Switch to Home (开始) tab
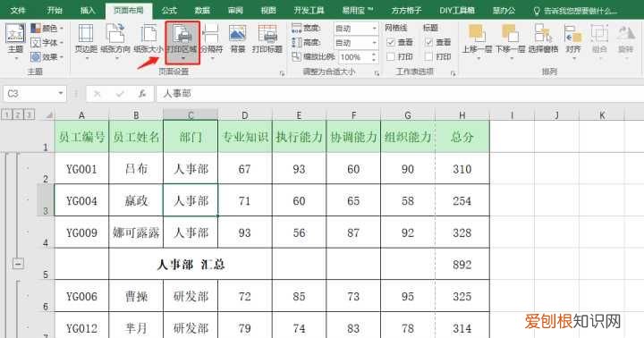The width and height of the screenshot is (644, 338). tap(55, 10)
